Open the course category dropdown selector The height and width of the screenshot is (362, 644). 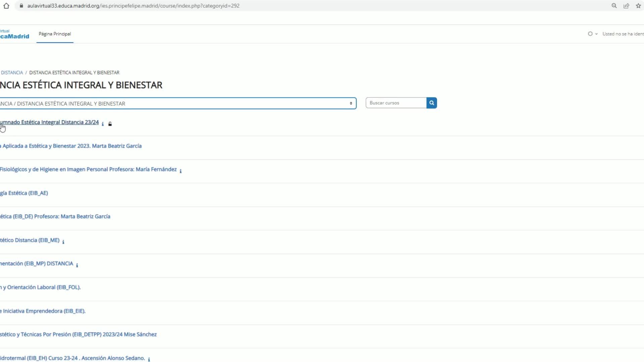click(x=178, y=104)
